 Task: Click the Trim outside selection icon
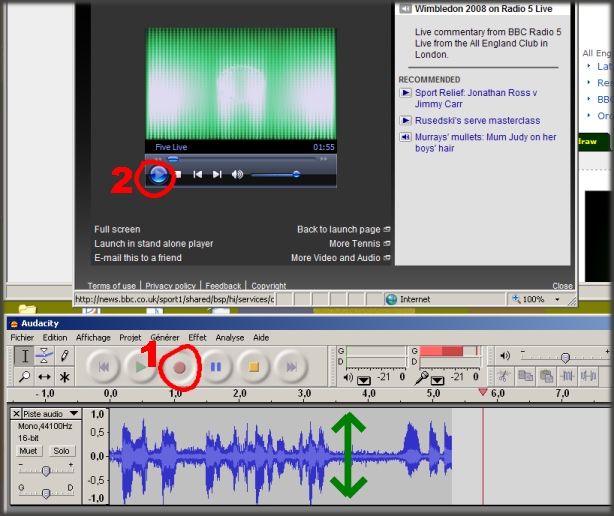click(567, 376)
